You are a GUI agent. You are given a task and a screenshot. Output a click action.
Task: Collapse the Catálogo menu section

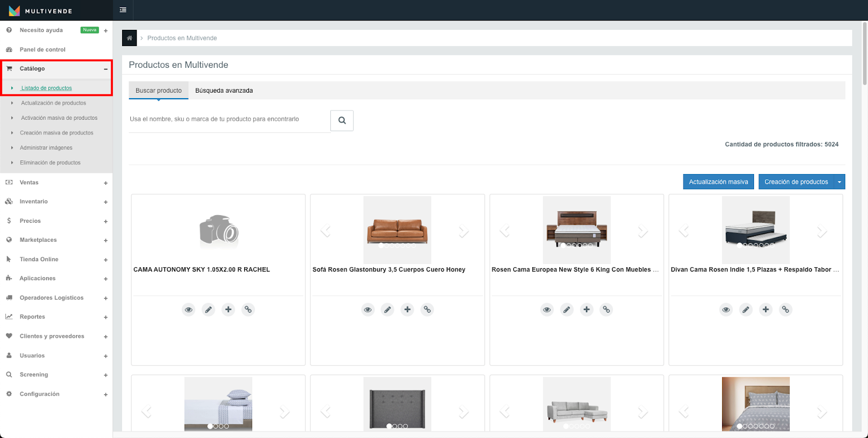(x=106, y=69)
